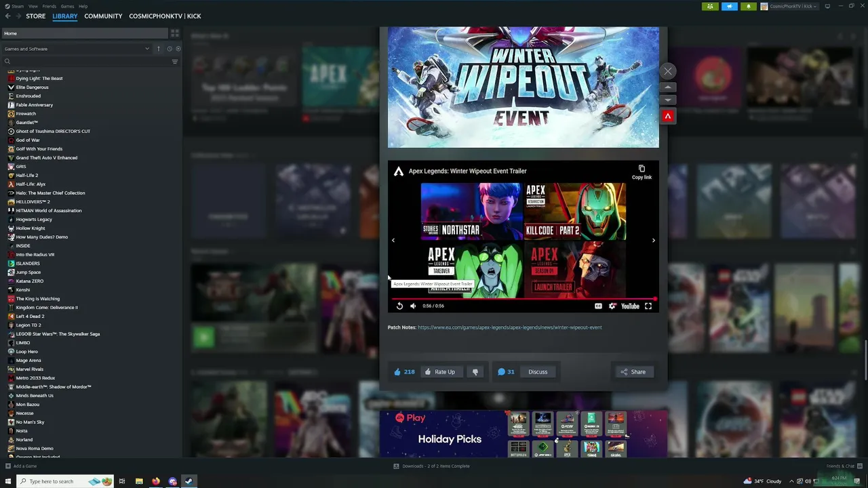Close the Apex Legends news popup
The image size is (868, 488).
point(668,71)
